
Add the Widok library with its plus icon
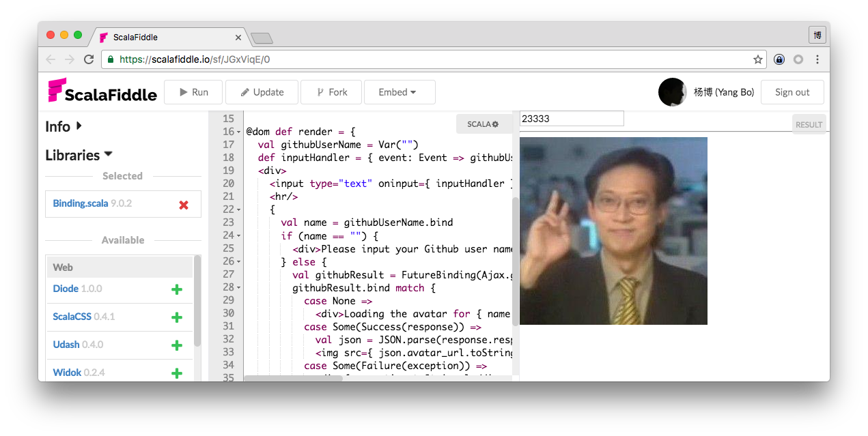(177, 372)
